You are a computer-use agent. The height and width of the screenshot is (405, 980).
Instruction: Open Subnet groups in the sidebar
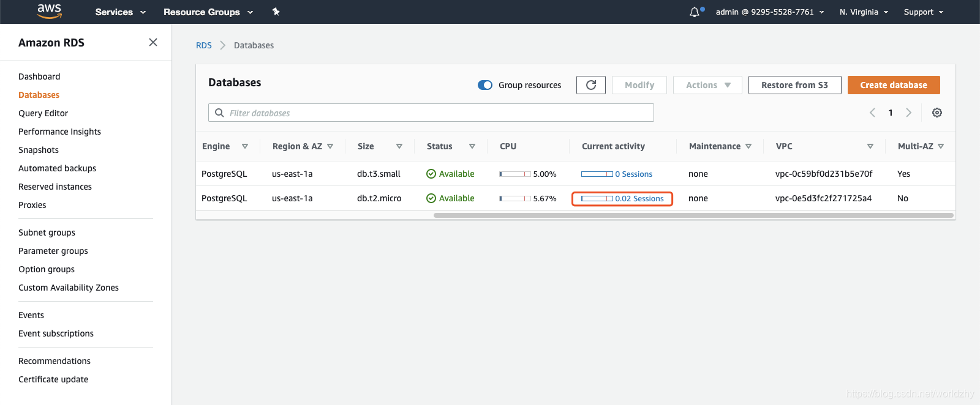coord(47,232)
